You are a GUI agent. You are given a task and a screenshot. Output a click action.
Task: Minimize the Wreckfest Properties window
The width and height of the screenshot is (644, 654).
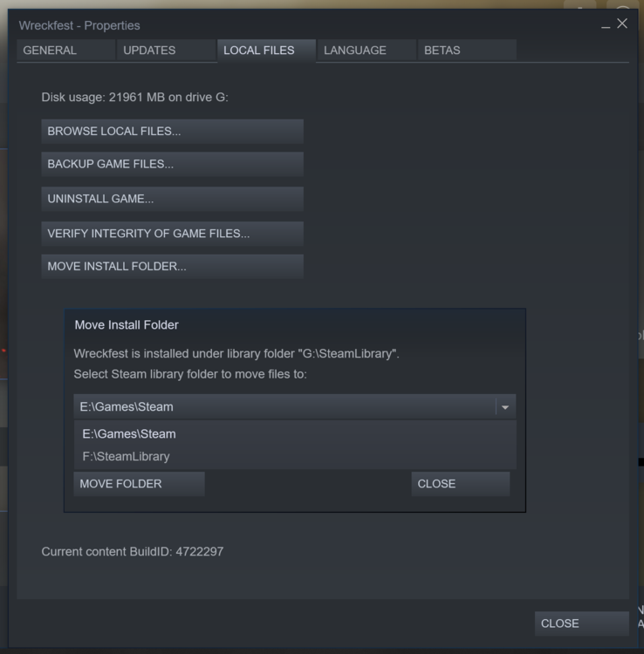606,26
